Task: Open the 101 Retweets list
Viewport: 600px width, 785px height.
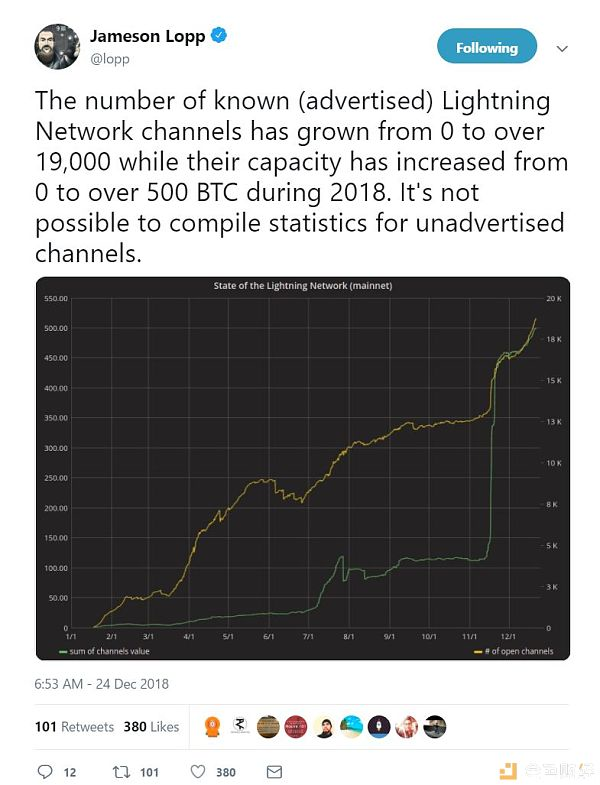Action: pos(75,726)
